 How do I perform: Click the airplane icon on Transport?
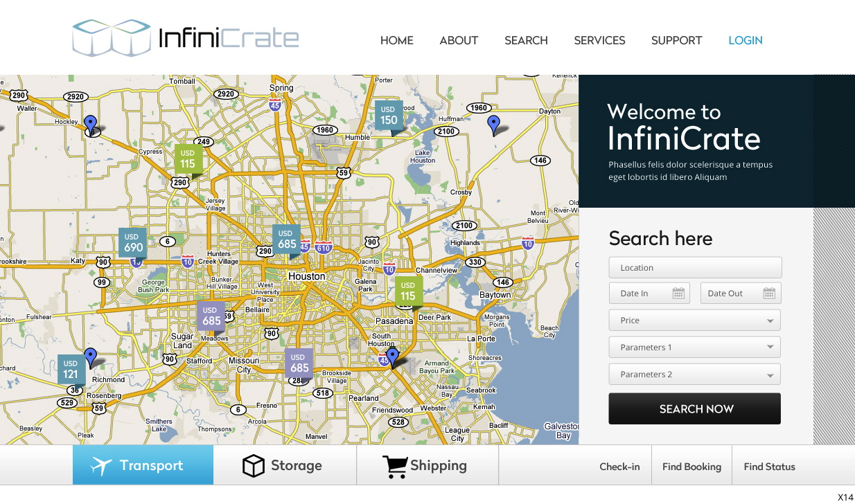(101, 466)
